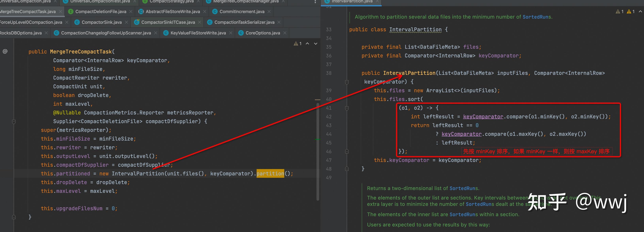Click class icon on CoreOptions.java tab
The width and height of the screenshot is (644, 232).
pos(241,33)
